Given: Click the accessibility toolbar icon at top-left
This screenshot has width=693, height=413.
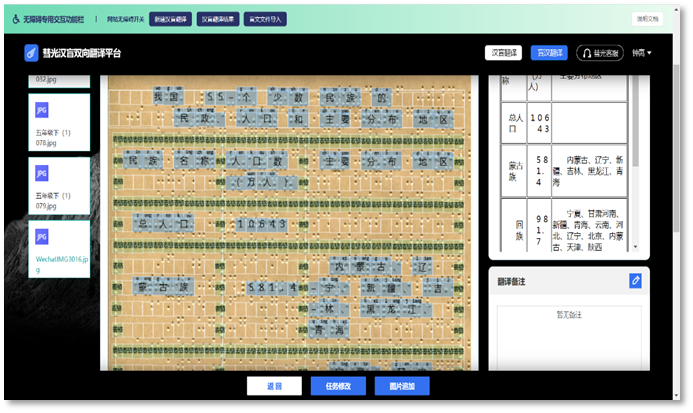Looking at the screenshot, I should tap(15, 18).
